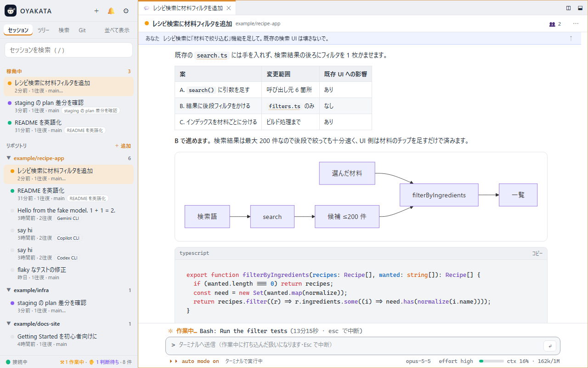Split the view with the columns icon
Screen dimensions: 588x368
coord(569,8)
